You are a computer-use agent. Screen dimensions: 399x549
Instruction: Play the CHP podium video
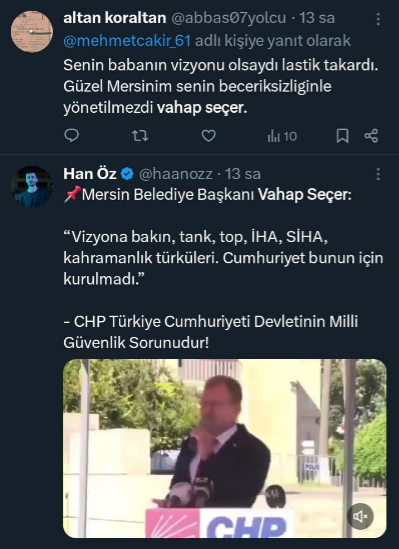(225, 448)
